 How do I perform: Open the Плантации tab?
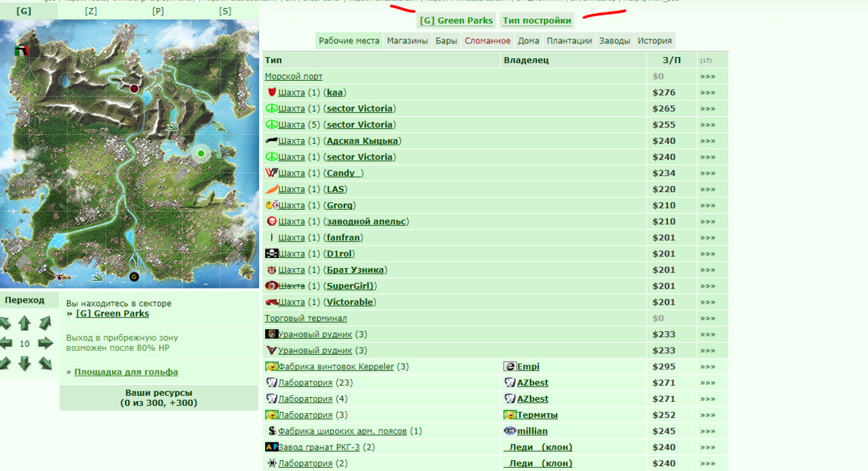pos(570,41)
